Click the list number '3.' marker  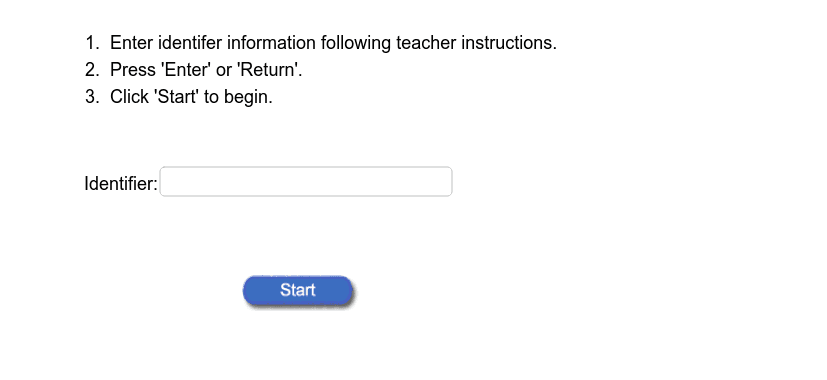92,97
